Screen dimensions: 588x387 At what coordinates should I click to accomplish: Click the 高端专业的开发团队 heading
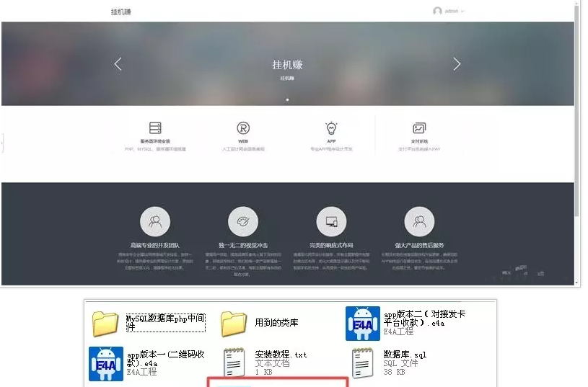tap(155, 245)
